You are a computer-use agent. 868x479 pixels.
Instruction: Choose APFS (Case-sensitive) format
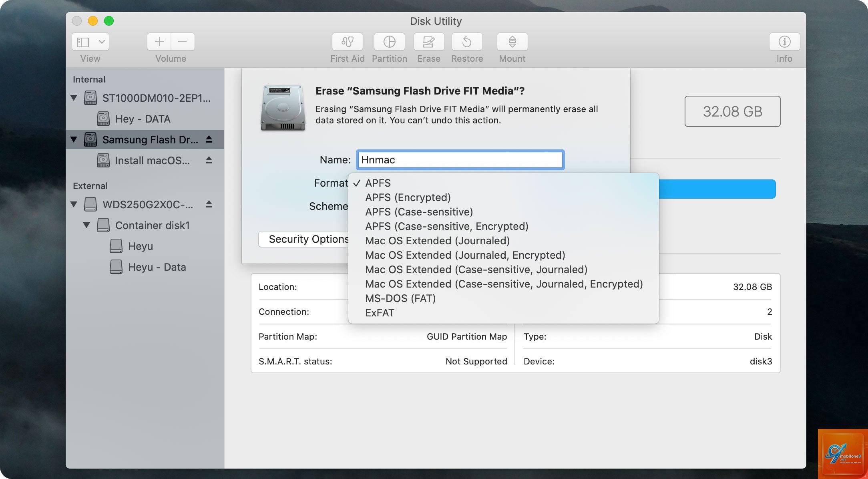504,212
